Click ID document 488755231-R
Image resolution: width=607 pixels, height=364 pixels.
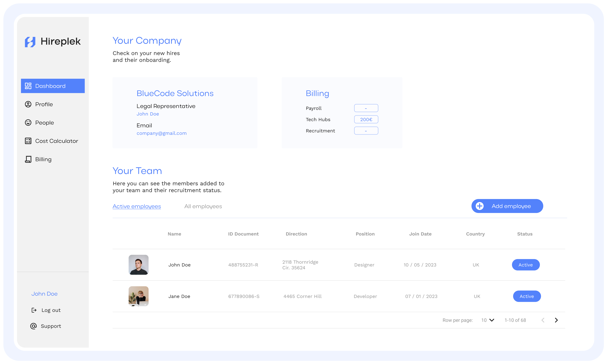(x=243, y=265)
